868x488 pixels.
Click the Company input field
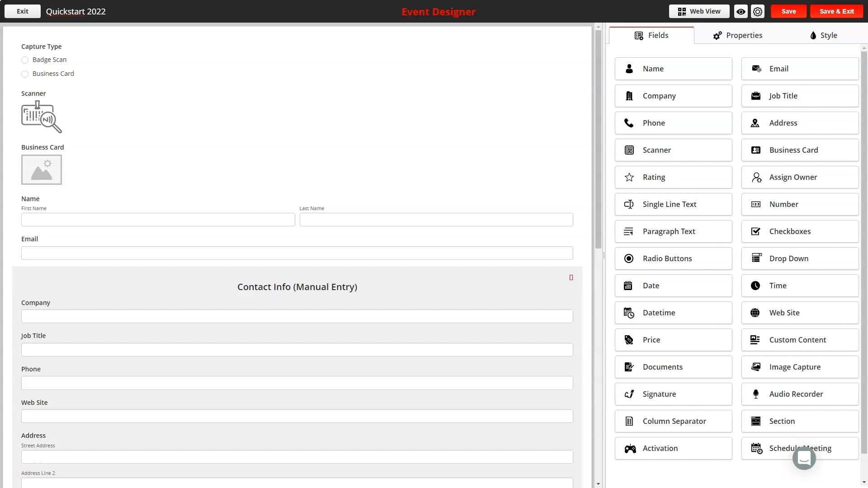point(297,316)
